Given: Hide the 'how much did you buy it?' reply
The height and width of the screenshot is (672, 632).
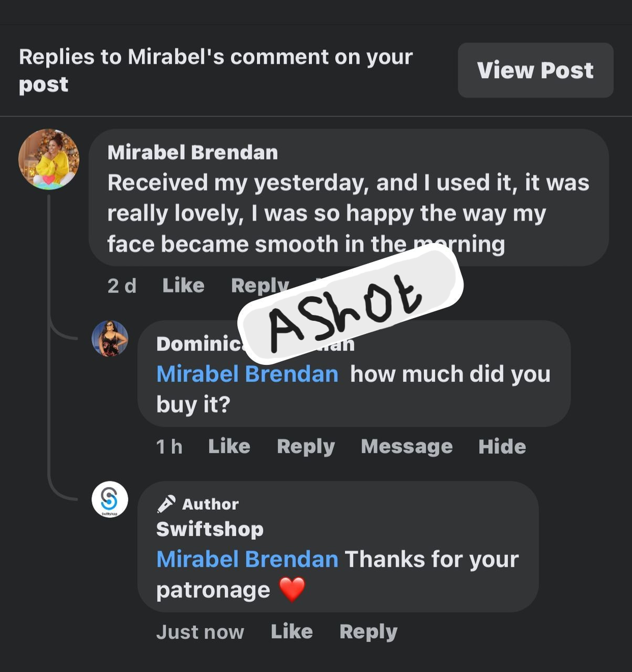Looking at the screenshot, I should pyautogui.click(x=502, y=446).
